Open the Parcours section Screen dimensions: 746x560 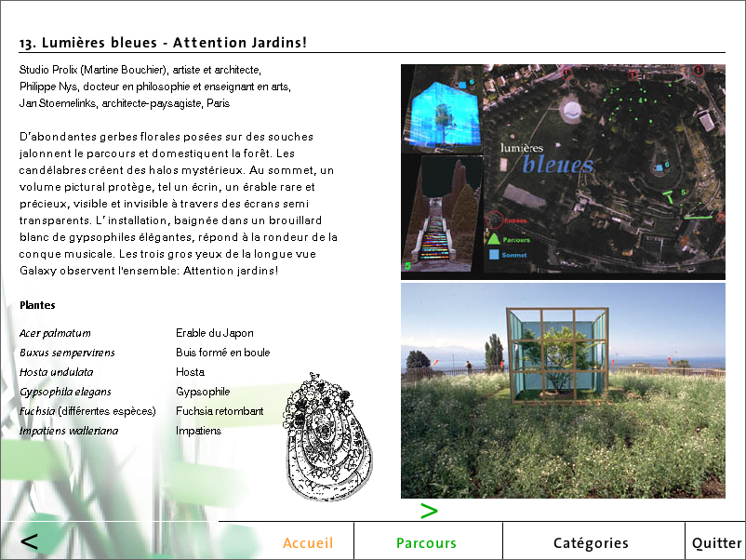(426, 543)
